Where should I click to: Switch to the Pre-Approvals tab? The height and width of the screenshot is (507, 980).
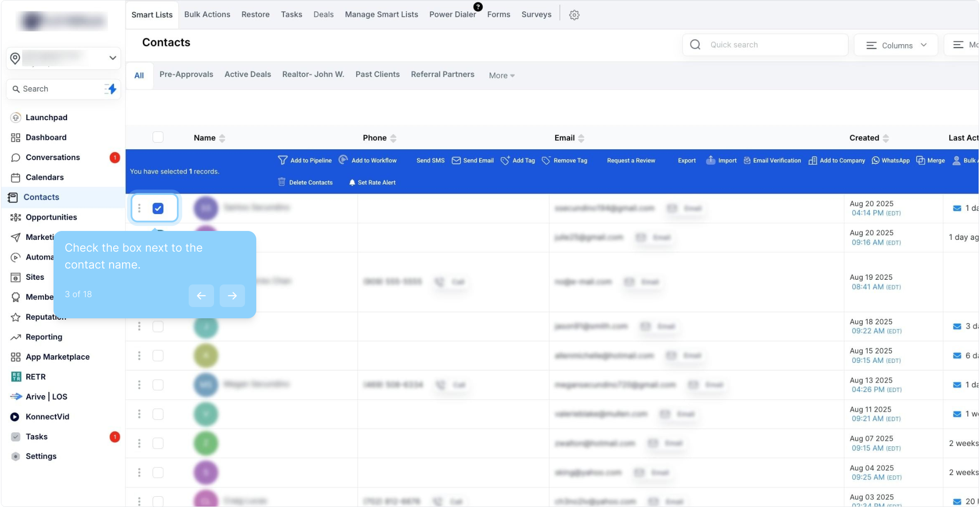pos(186,74)
